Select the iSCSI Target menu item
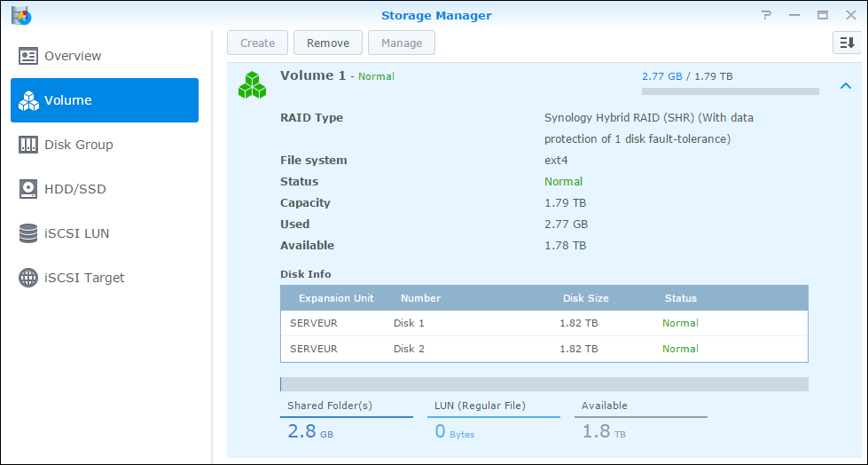868x465 pixels. click(x=84, y=278)
